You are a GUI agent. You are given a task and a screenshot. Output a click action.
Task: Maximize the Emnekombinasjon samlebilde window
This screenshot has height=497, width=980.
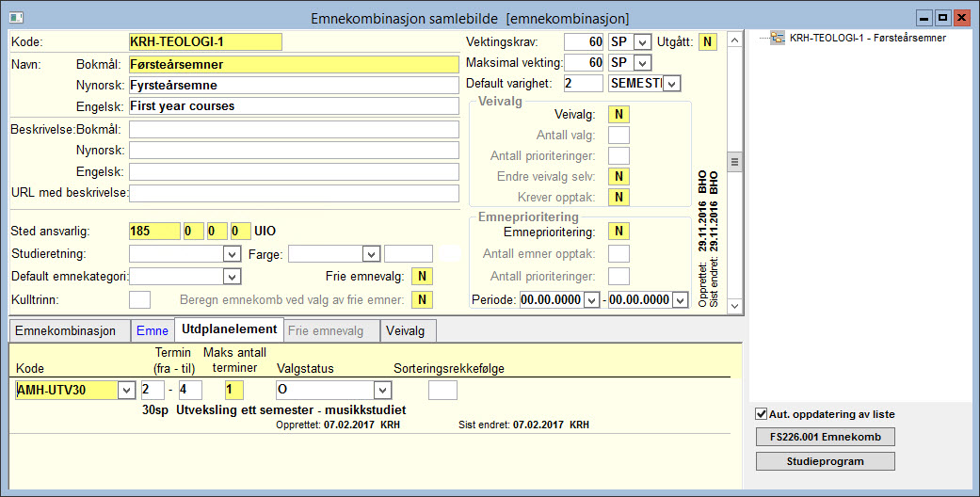coord(942,18)
